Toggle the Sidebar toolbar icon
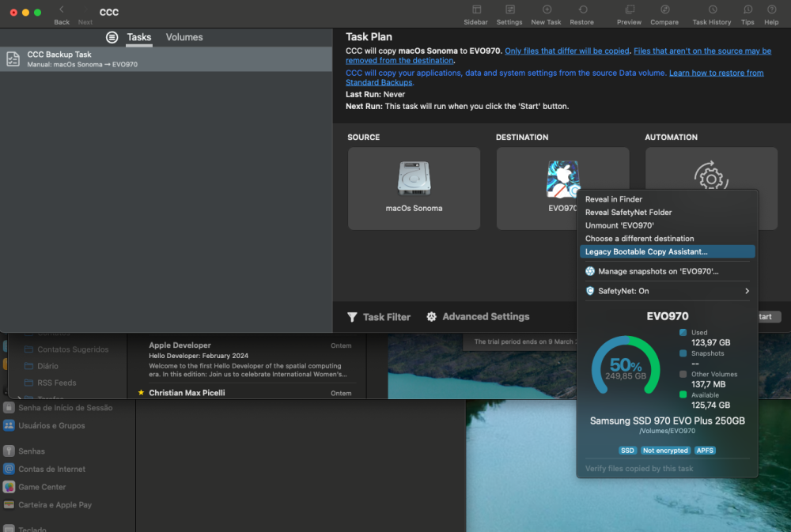 point(476,9)
